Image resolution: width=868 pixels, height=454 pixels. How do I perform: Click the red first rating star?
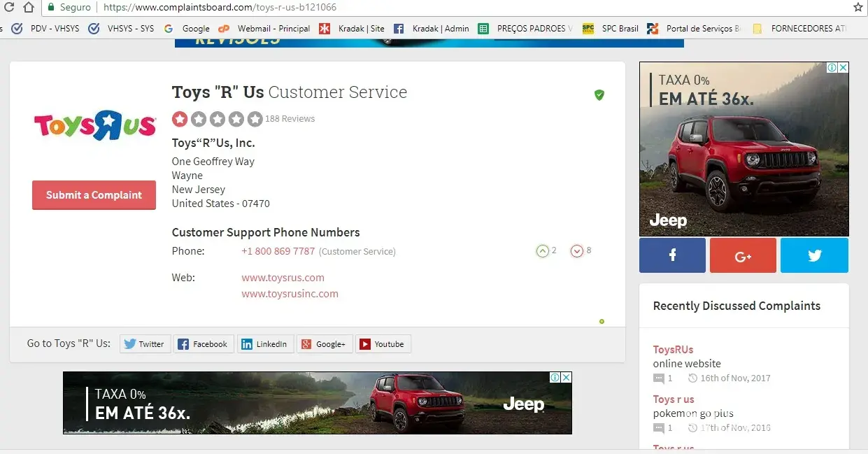(x=180, y=119)
